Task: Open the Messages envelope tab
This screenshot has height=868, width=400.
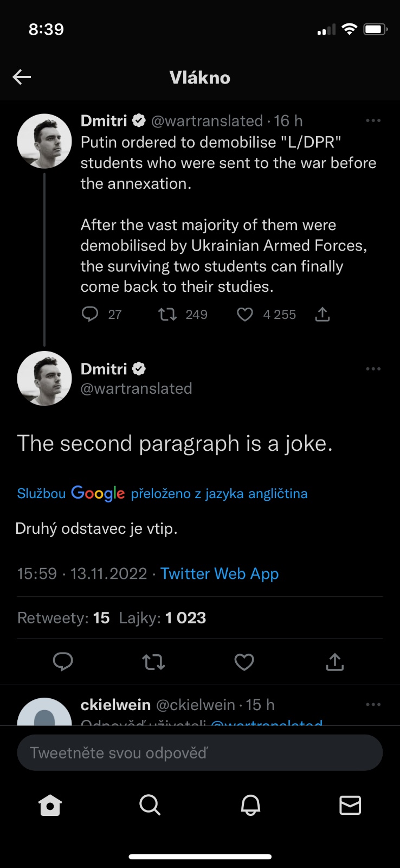Action: pos(350,805)
